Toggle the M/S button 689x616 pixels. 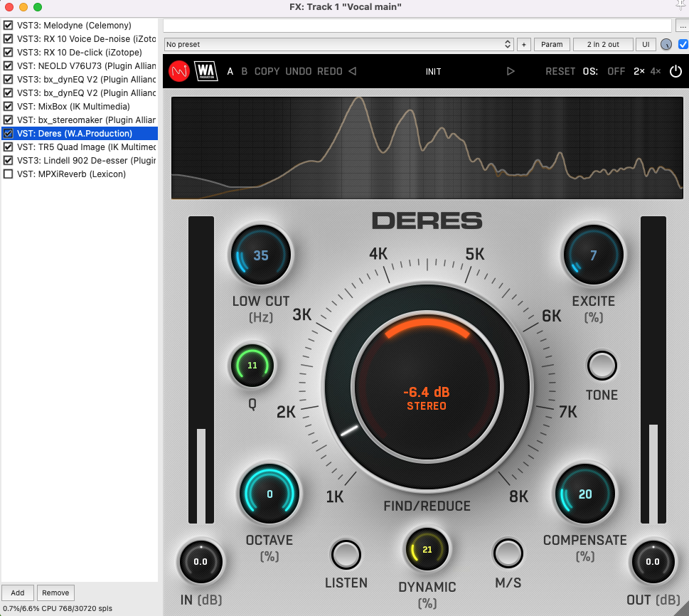coord(508,553)
